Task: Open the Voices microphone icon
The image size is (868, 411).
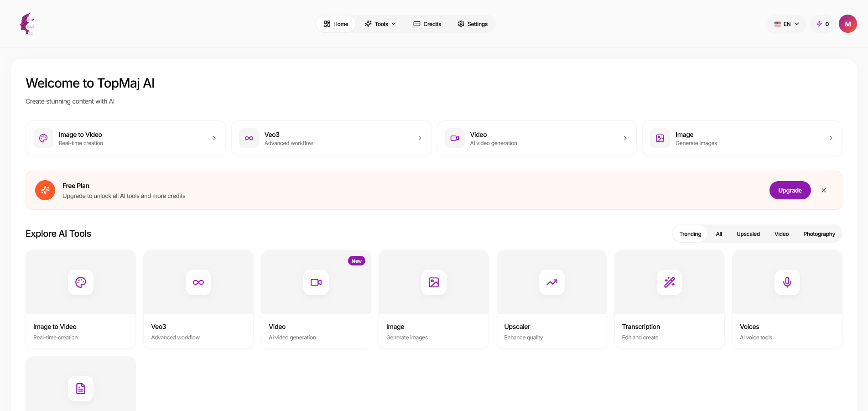Action: [787, 282]
